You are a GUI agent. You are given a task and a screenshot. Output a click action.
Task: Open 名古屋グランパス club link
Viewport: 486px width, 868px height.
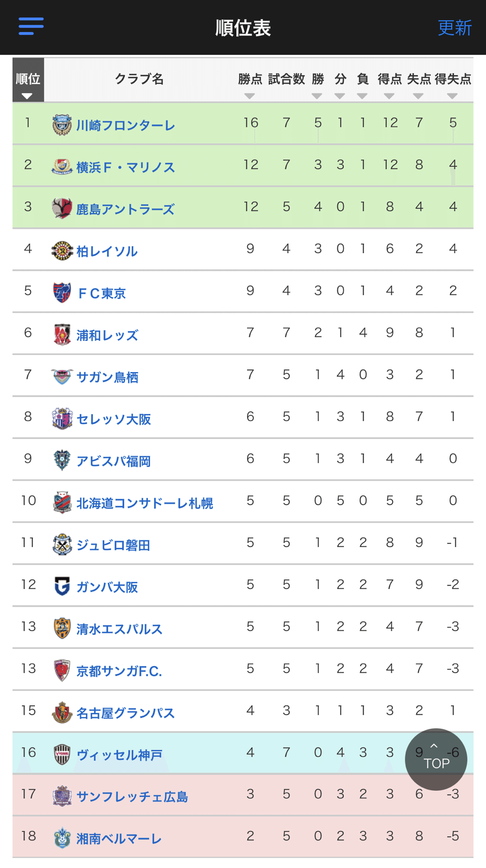point(125,713)
